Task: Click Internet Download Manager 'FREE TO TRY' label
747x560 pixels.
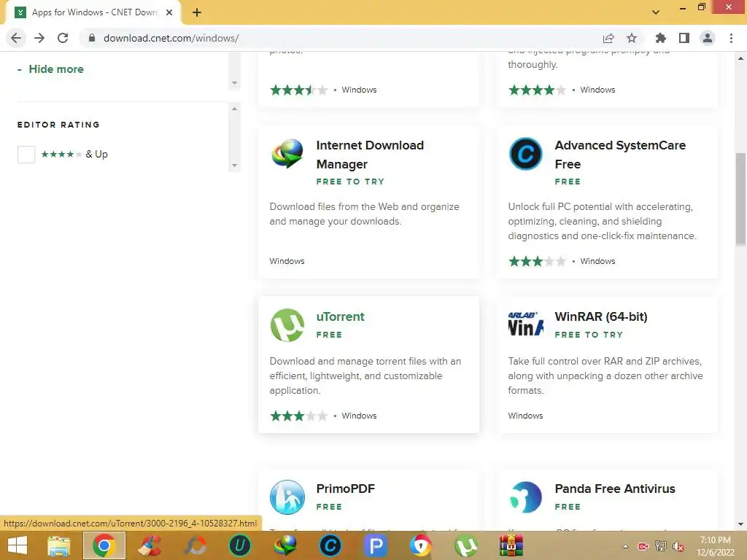Action: (x=350, y=182)
